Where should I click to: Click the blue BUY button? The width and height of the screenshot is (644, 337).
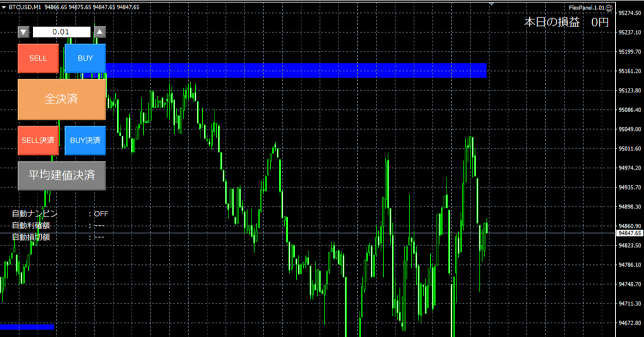click(85, 58)
